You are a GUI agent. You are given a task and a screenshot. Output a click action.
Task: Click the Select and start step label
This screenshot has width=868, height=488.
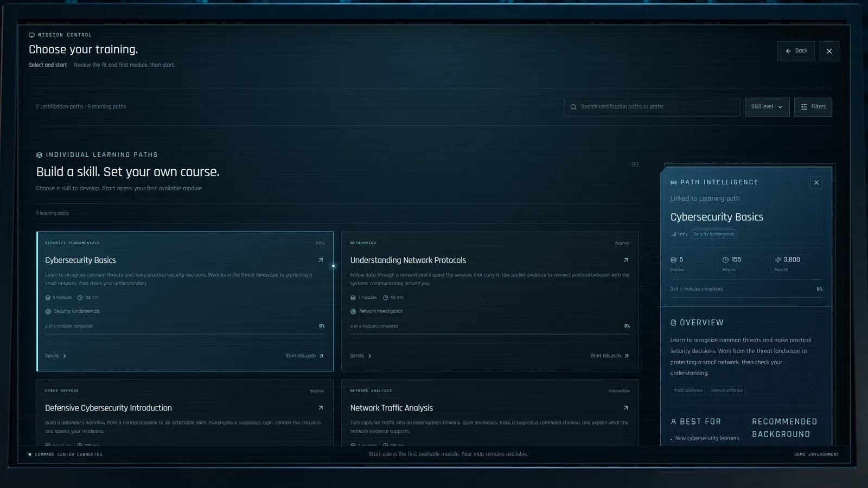tap(48, 65)
